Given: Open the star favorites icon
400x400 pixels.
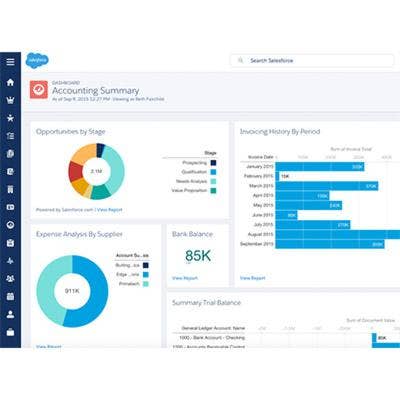Looking at the screenshot, I should (10, 118).
